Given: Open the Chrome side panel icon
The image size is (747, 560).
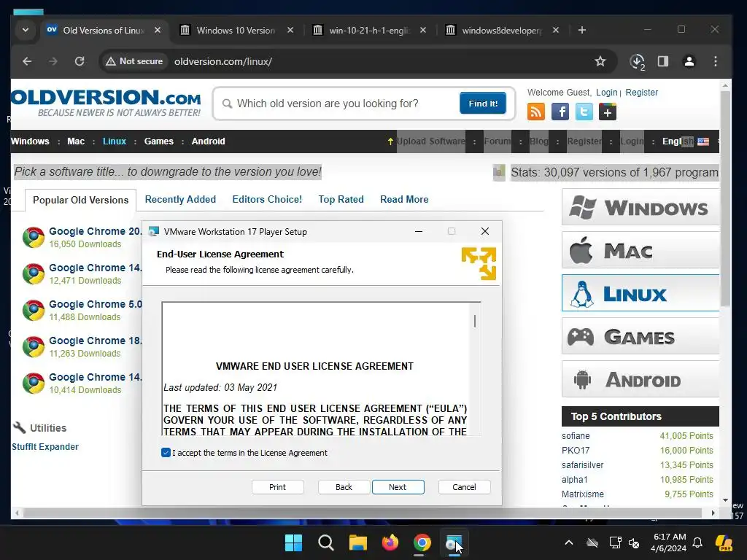Looking at the screenshot, I should point(662,61).
